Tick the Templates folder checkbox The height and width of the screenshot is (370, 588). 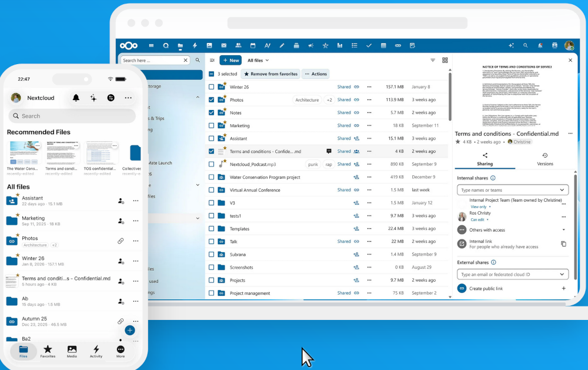click(x=212, y=228)
